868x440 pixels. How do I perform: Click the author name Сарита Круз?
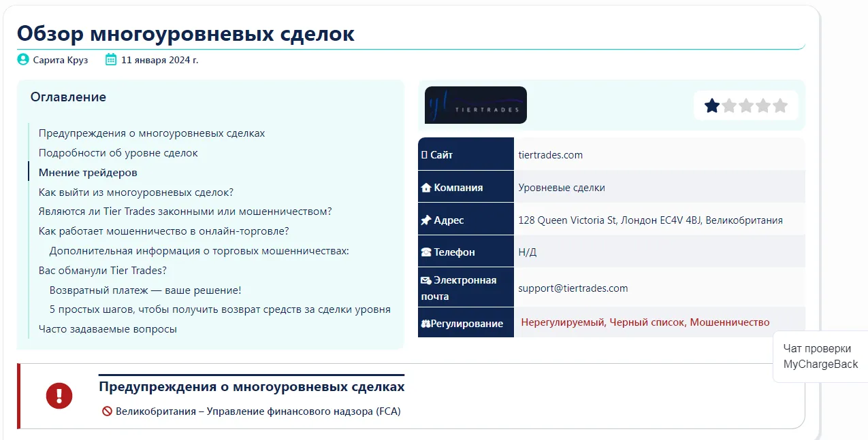click(61, 60)
